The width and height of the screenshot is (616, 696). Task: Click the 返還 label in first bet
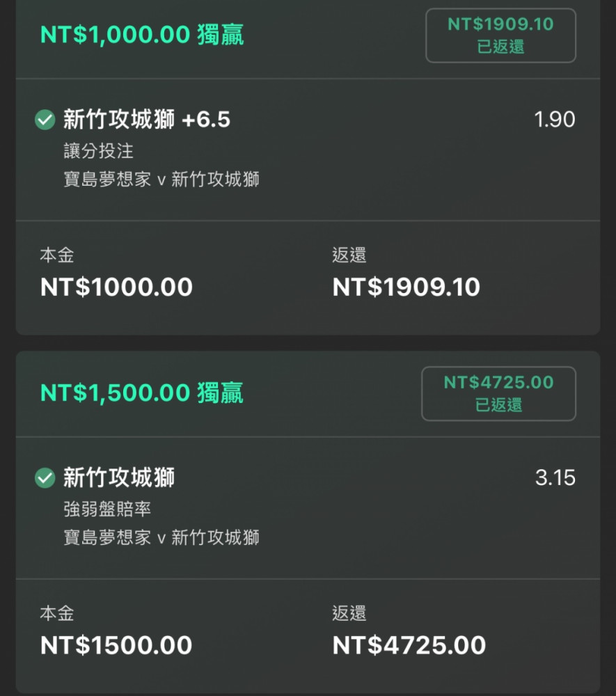click(349, 255)
